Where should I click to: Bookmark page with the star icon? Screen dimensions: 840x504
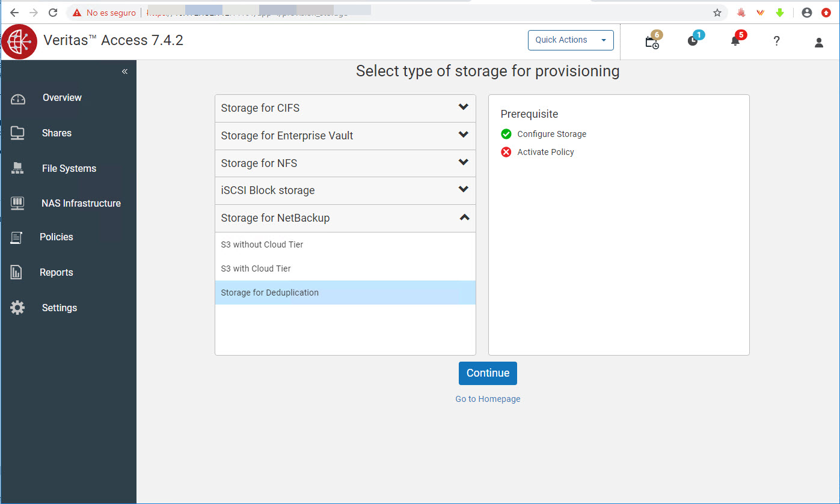coord(717,13)
